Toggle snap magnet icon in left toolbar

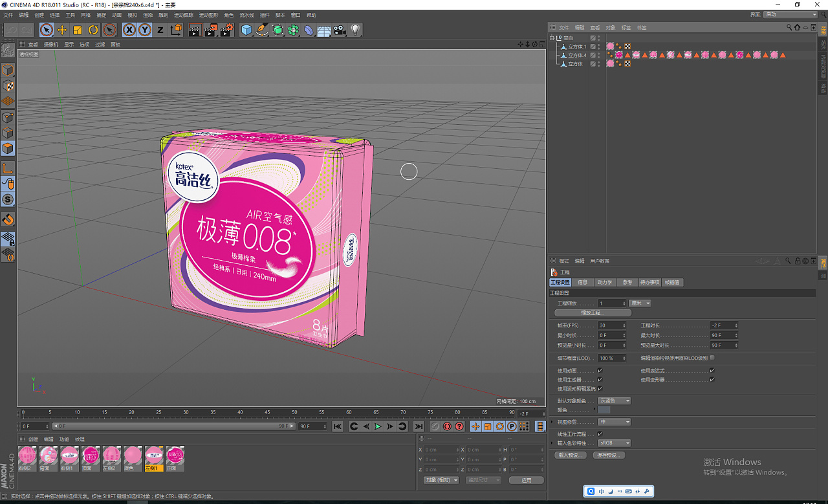point(8,219)
